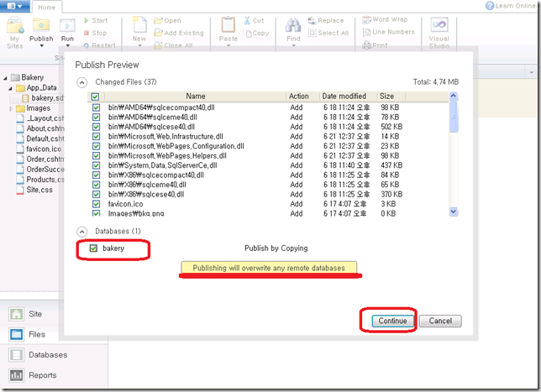The width and height of the screenshot is (541, 392).
Task: Click the New file icon
Action: pyautogui.click(x=139, y=25)
